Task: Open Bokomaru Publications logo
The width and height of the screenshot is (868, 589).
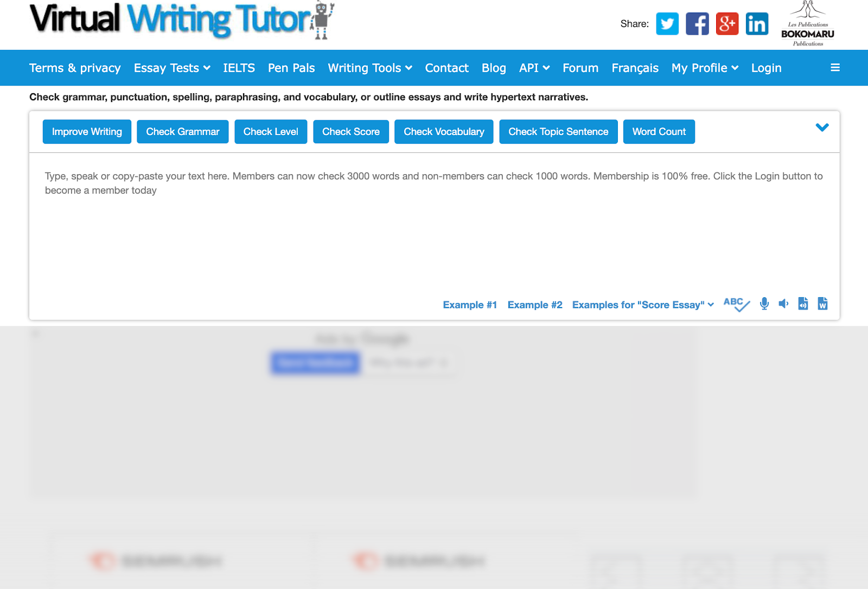Action: coord(808,24)
